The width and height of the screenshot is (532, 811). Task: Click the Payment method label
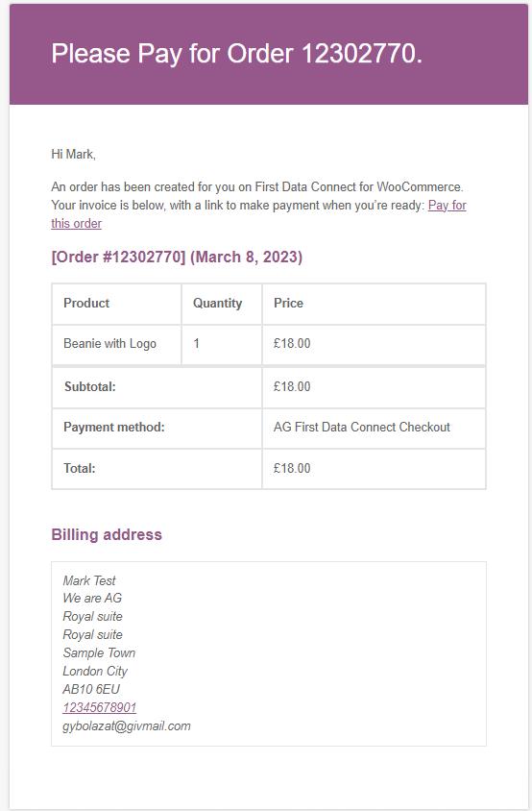[x=113, y=428]
